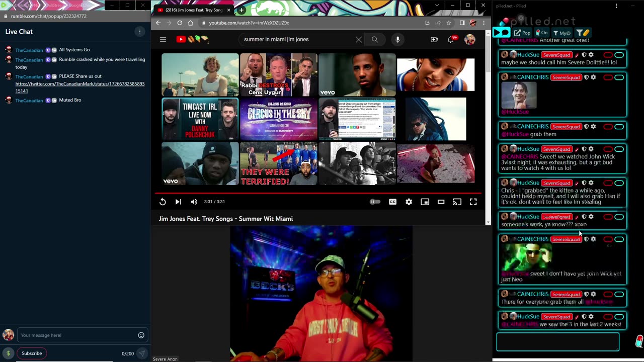644x362 pixels.
Task: Open settings gear on Severe Dolittle message
Action: click(591, 55)
